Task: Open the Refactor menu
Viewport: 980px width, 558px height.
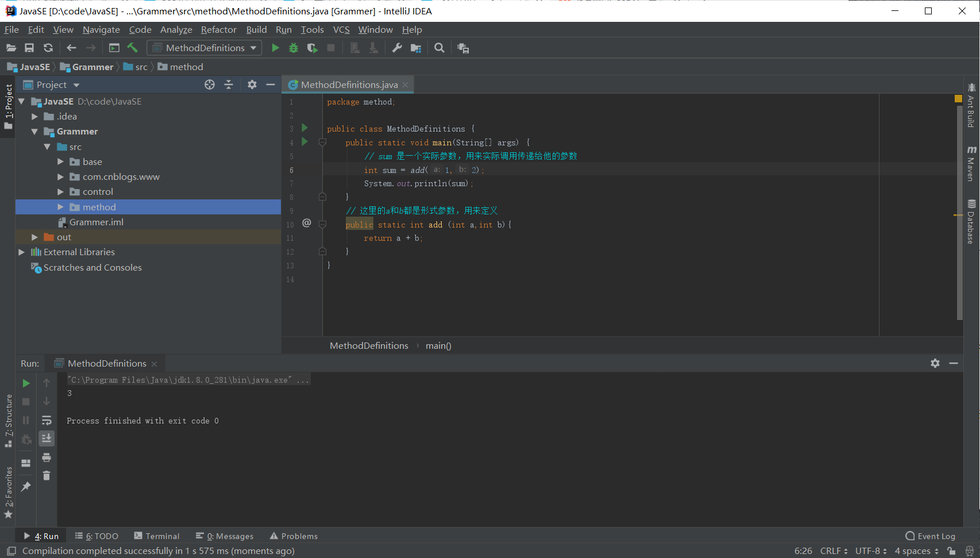Action: 218,30
